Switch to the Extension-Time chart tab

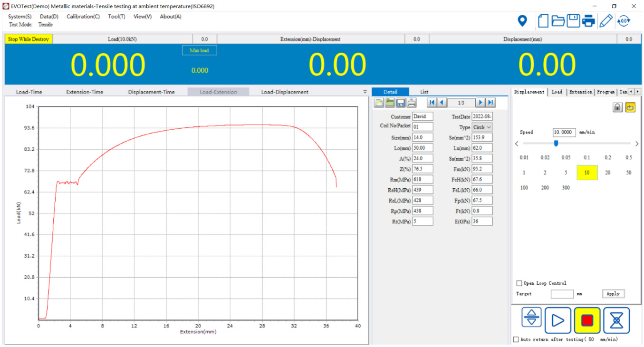coord(85,92)
